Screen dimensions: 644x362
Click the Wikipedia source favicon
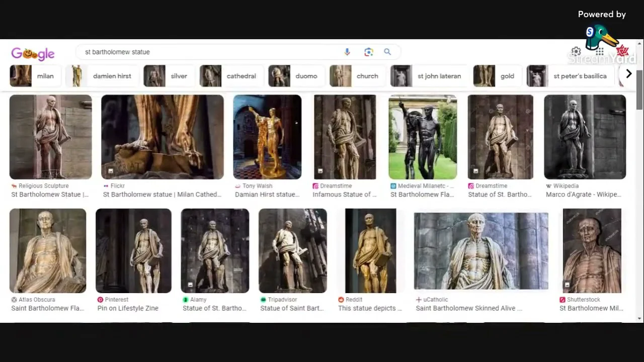(548, 186)
